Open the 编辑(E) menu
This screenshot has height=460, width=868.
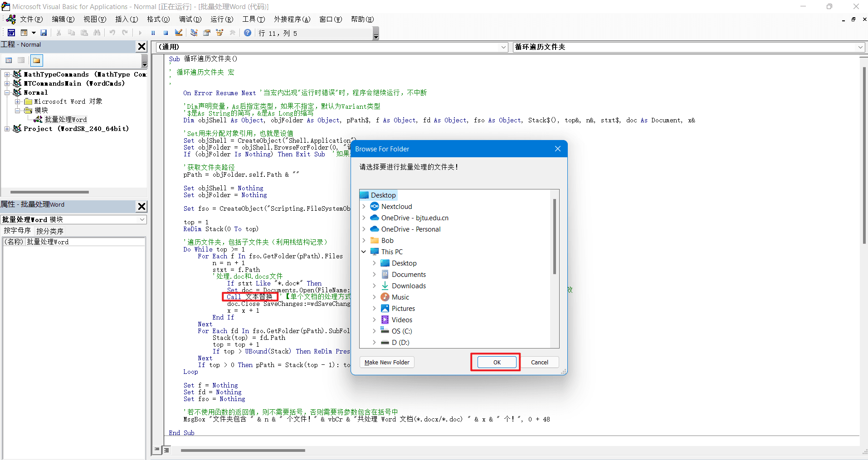[63, 19]
